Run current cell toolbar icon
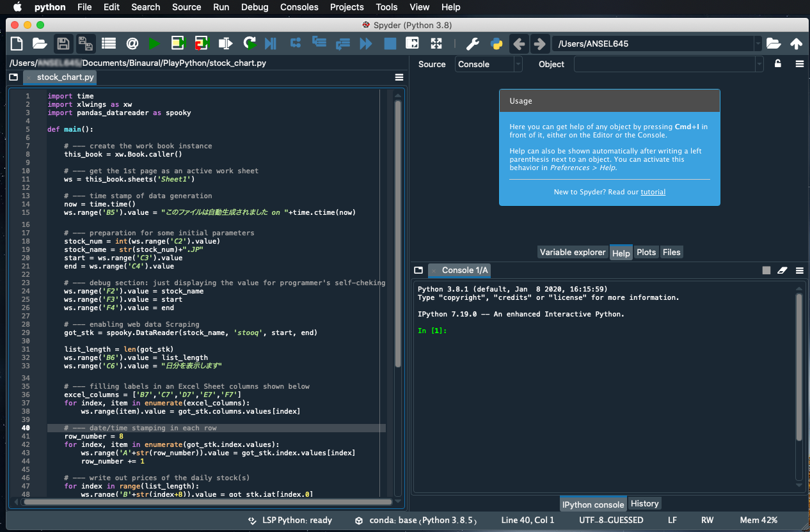810x532 pixels. click(x=179, y=43)
